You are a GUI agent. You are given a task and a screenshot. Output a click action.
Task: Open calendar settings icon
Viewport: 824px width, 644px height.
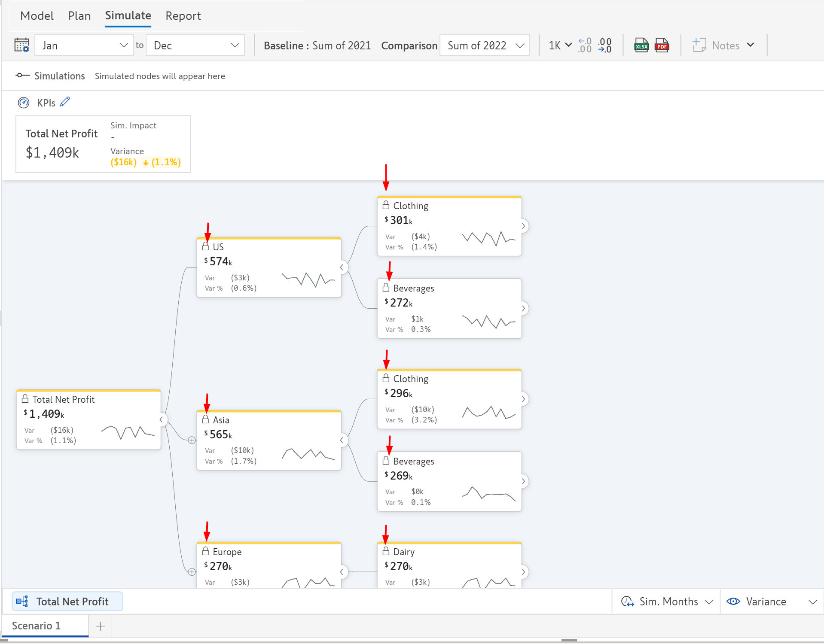pyautogui.click(x=22, y=45)
